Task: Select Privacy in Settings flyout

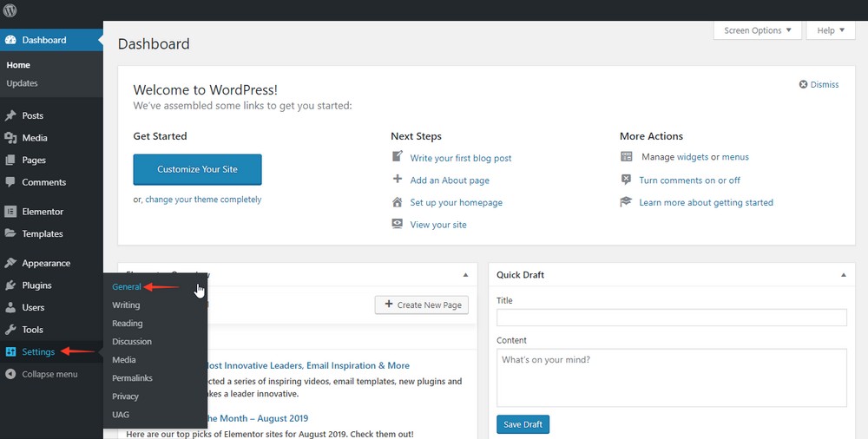Action: point(125,396)
